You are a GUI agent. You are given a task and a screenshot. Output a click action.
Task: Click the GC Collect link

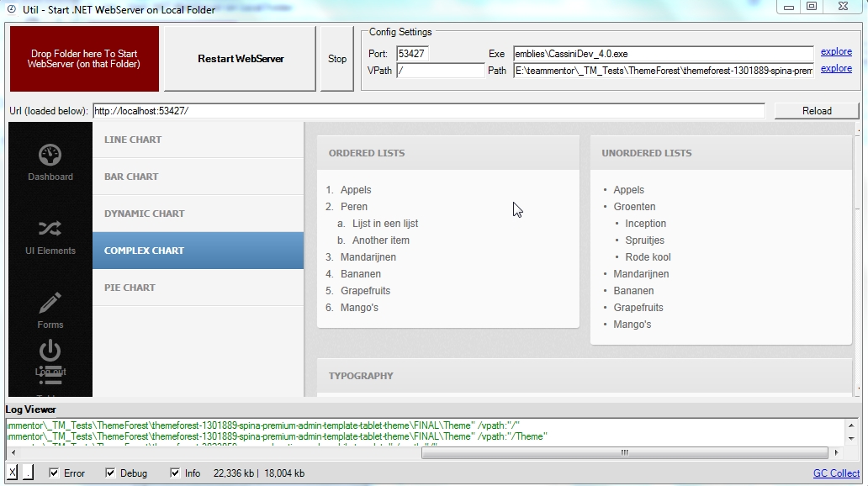click(x=836, y=473)
